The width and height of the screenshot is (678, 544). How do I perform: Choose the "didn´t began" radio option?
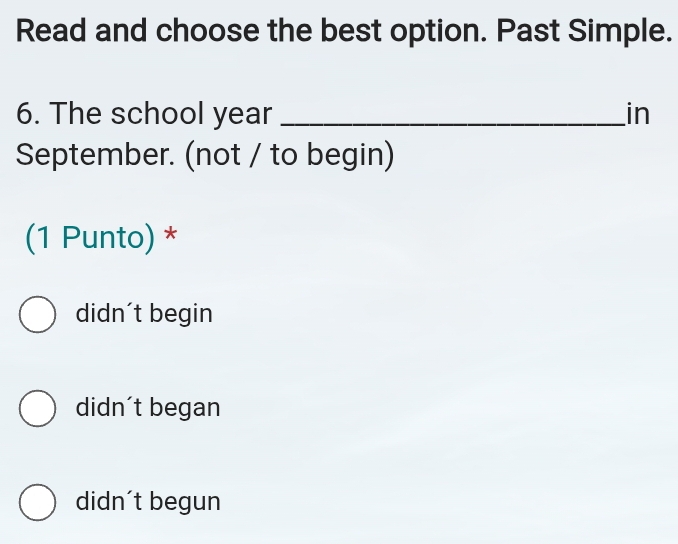(x=37, y=408)
